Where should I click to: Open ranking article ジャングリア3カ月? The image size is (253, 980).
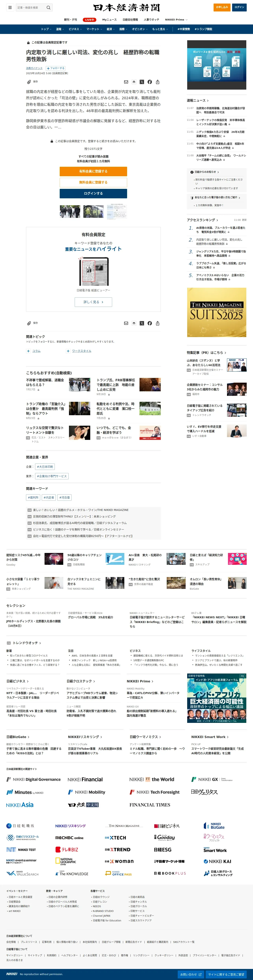[221, 254]
